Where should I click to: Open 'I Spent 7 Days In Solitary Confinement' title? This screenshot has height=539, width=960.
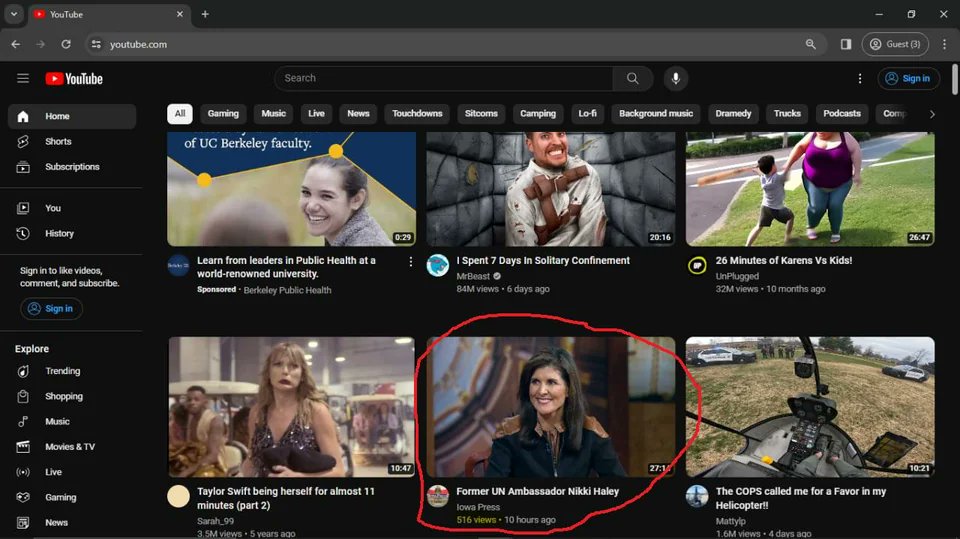click(x=543, y=260)
